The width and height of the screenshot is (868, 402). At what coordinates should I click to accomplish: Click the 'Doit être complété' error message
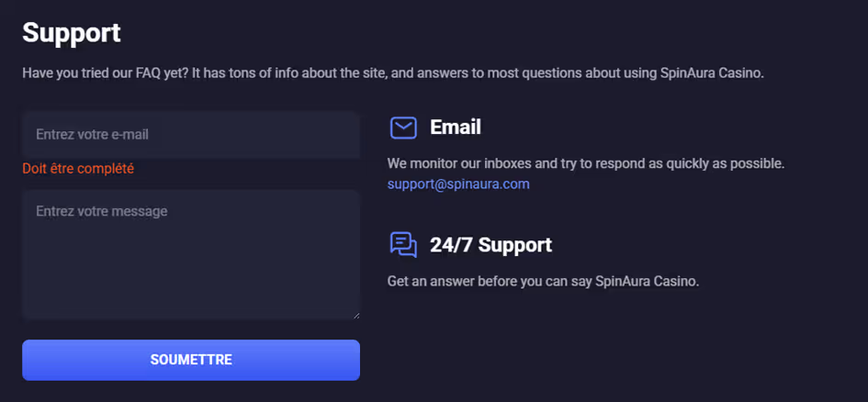pos(78,169)
